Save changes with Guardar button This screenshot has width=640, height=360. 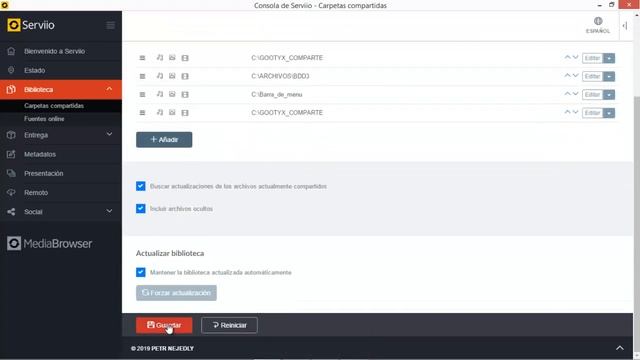click(x=164, y=325)
